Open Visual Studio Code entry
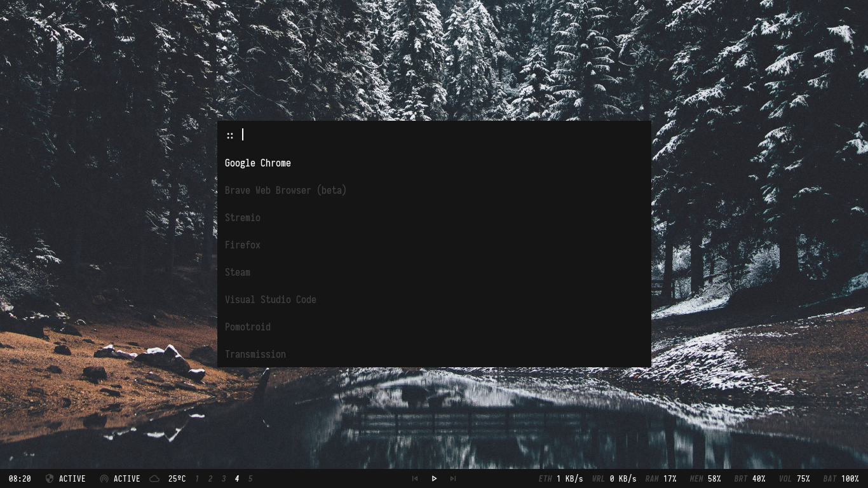 pos(434,300)
